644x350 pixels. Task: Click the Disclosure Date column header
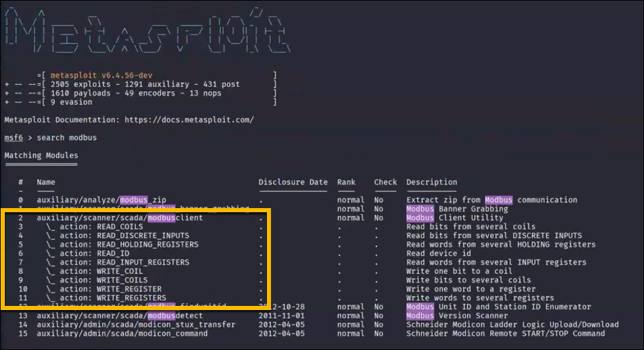pyautogui.click(x=293, y=183)
